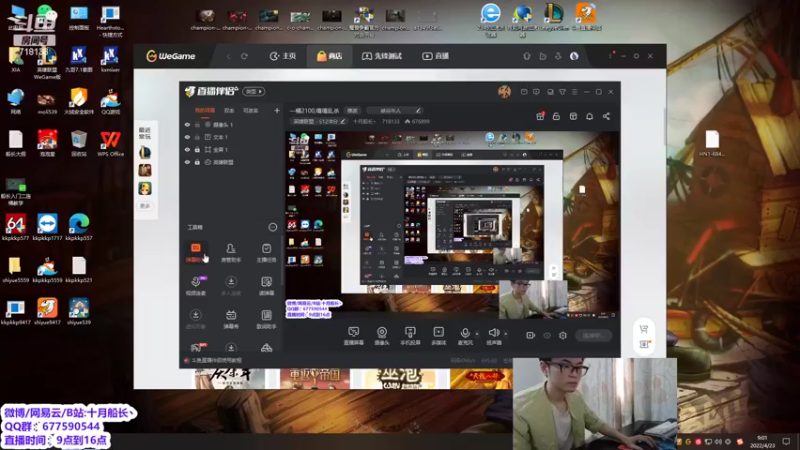Add 多媒体 multimedia source
The image size is (800, 450).
438,336
